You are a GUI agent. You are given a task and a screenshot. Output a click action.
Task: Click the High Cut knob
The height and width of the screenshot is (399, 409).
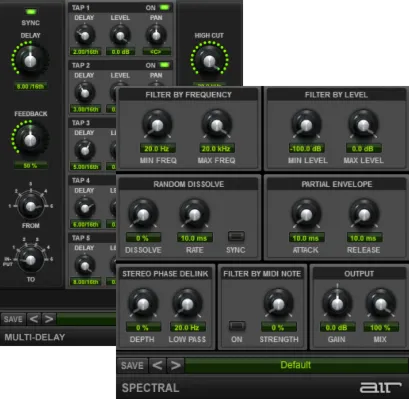click(x=209, y=61)
